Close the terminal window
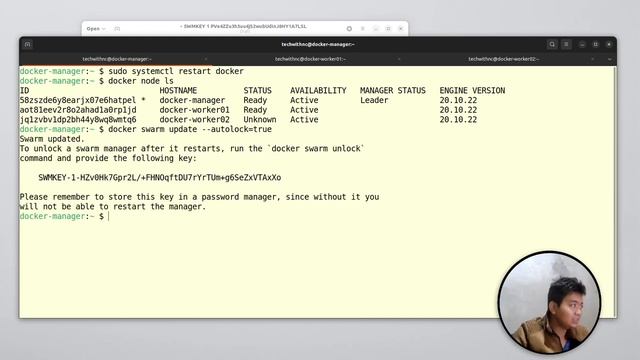 pos(609,44)
